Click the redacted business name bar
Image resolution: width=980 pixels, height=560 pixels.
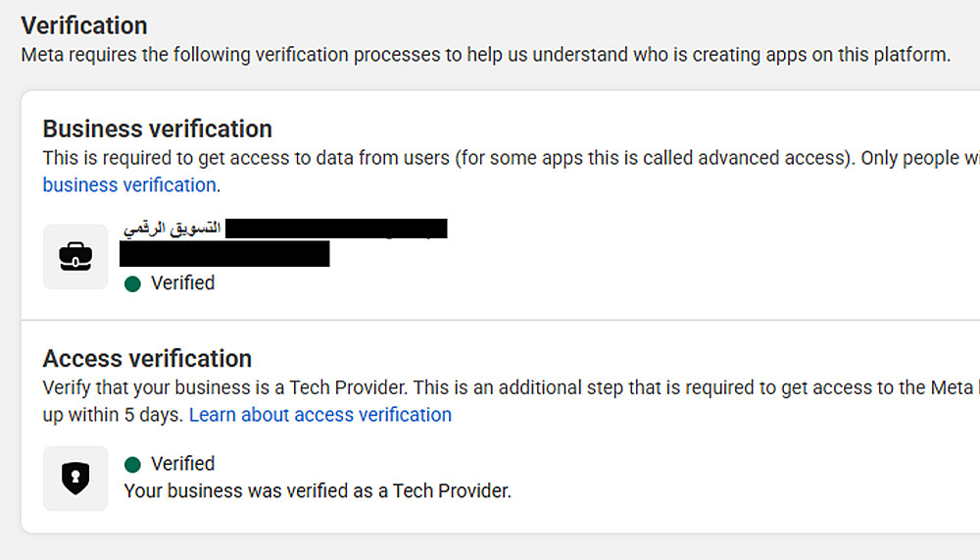[335, 229]
